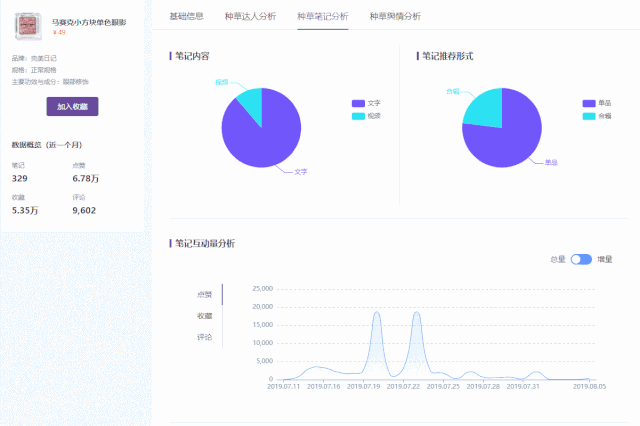Click the 2019.07.11 axis date label
This screenshot has width=640, height=426.
click(283, 386)
